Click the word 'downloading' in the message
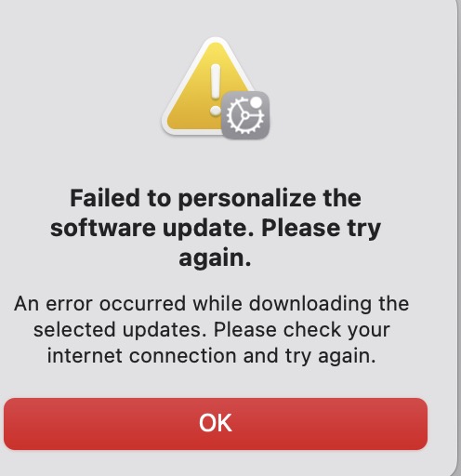The width and height of the screenshot is (461, 476). [x=310, y=304]
